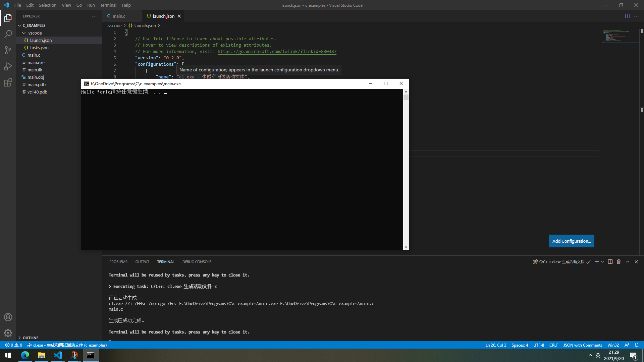This screenshot has height=362, width=644.
Task: Open notifications bell in status bar
Action: click(x=637, y=345)
